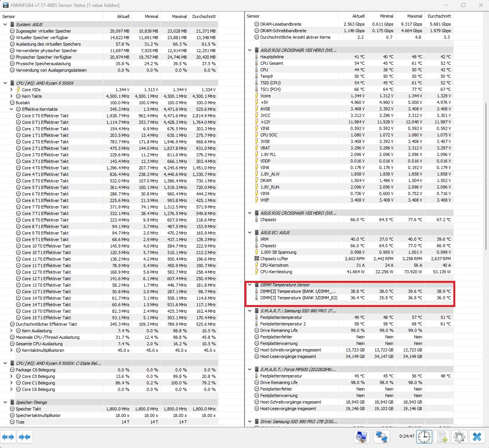Expand the Core VIDs row

point(11,90)
